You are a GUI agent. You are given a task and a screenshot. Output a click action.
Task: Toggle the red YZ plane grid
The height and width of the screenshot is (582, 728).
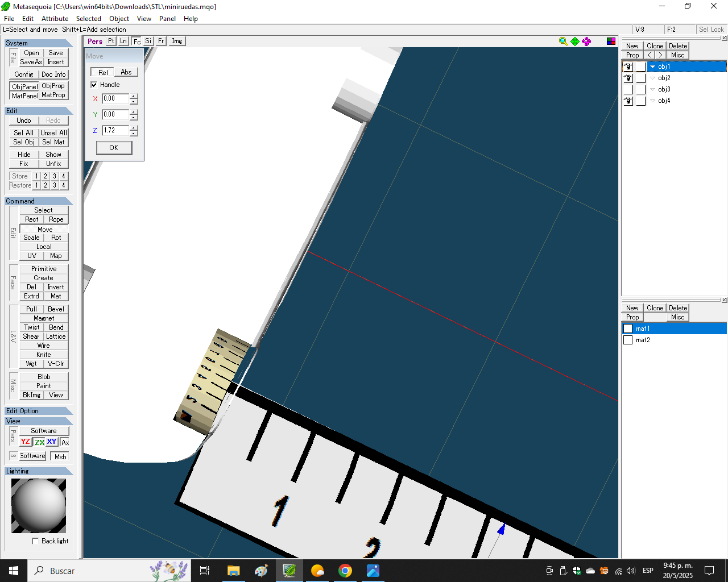tap(26, 442)
